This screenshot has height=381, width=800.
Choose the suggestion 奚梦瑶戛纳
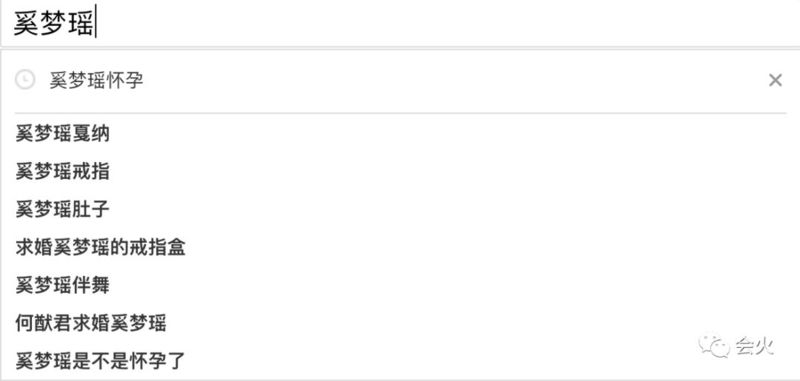pyautogui.click(x=62, y=134)
